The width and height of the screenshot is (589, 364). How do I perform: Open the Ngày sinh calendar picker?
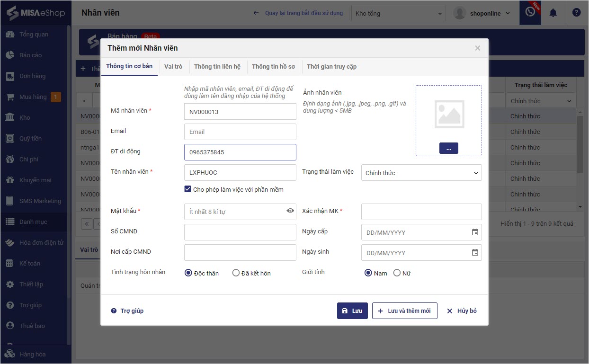point(475,253)
